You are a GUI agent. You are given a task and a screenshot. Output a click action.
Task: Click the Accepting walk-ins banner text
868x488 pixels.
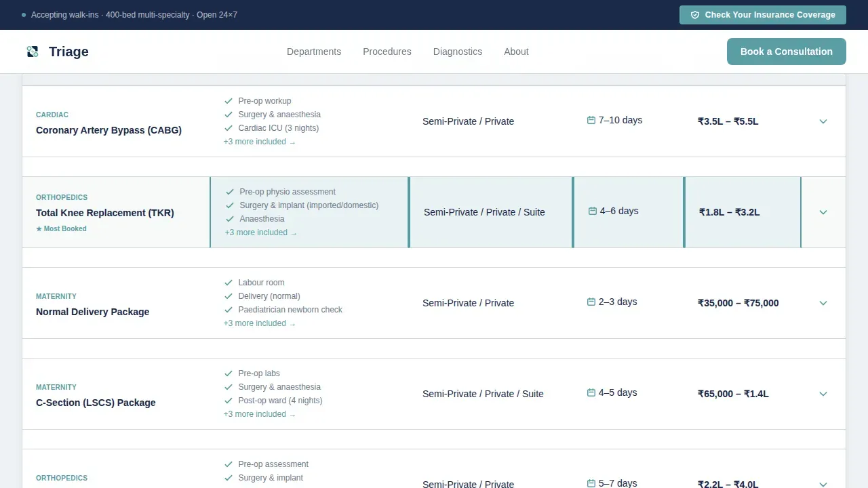[x=134, y=15]
